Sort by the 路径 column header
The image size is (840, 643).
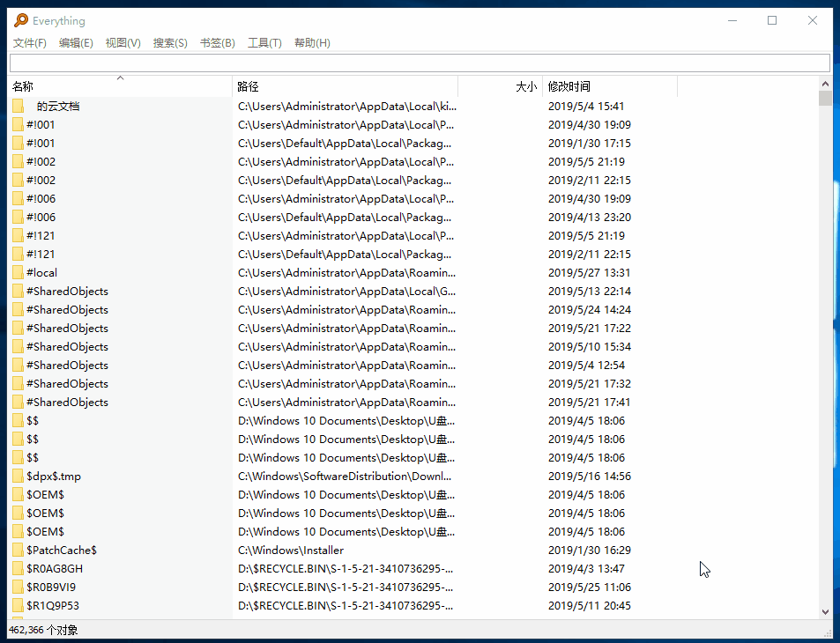coord(346,86)
